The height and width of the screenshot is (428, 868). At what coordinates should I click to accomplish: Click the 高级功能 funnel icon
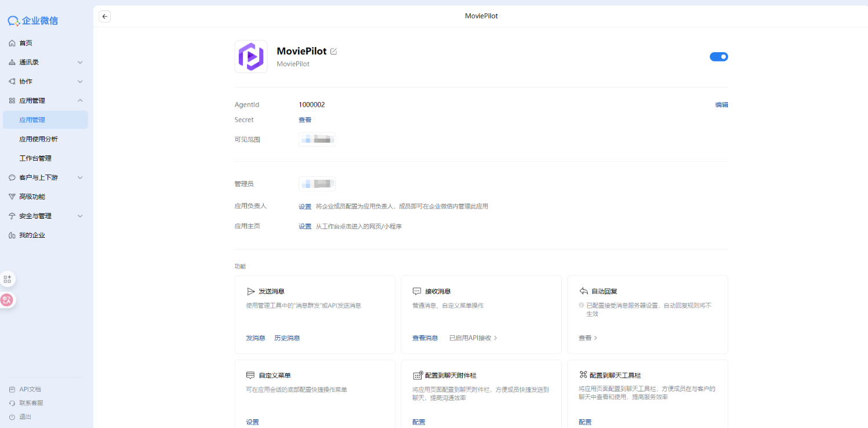coord(12,197)
